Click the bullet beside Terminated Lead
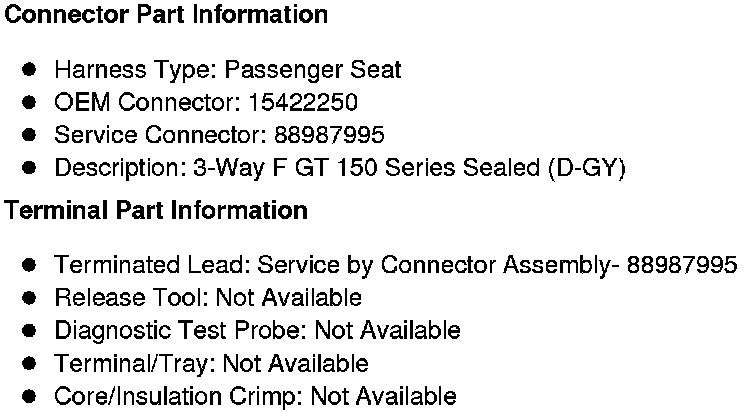Viewport: 752px width, 416px height. pyautogui.click(x=30, y=265)
